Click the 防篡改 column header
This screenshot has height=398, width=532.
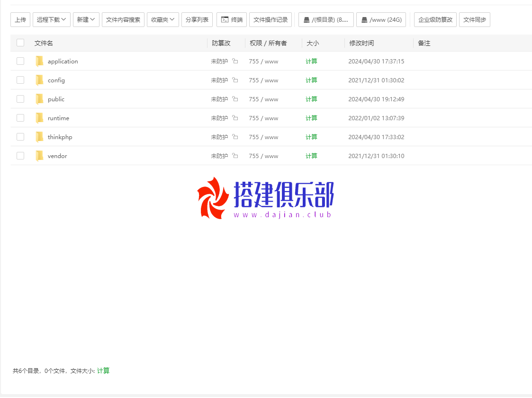pos(221,43)
